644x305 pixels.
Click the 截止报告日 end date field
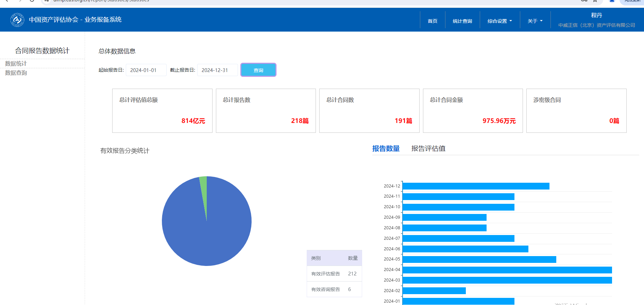point(217,70)
